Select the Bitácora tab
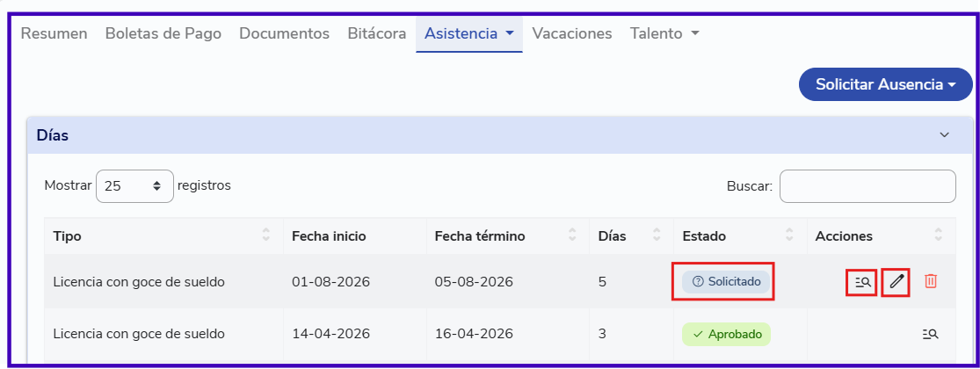The width and height of the screenshot is (980, 369). (377, 33)
